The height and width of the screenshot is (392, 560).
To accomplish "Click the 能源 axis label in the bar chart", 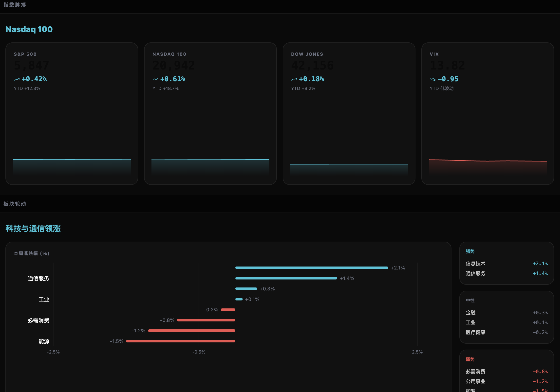I will pyautogui.click(x=44, y=341).
